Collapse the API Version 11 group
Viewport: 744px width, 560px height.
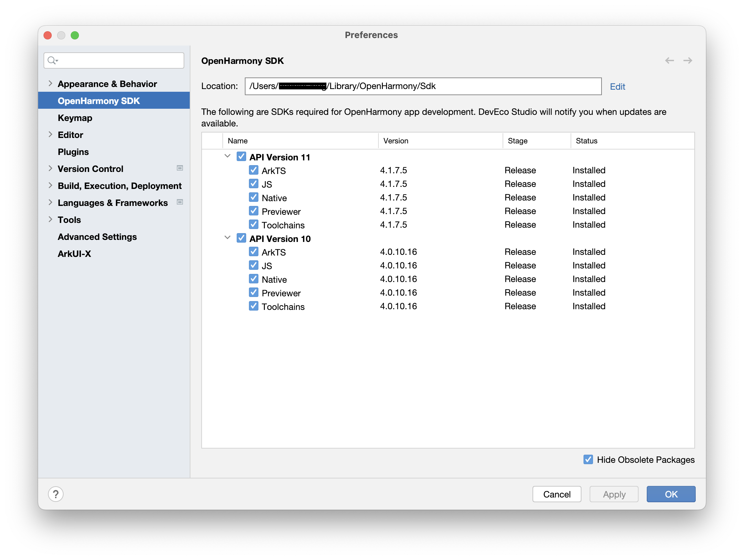(x=227, y=156)
